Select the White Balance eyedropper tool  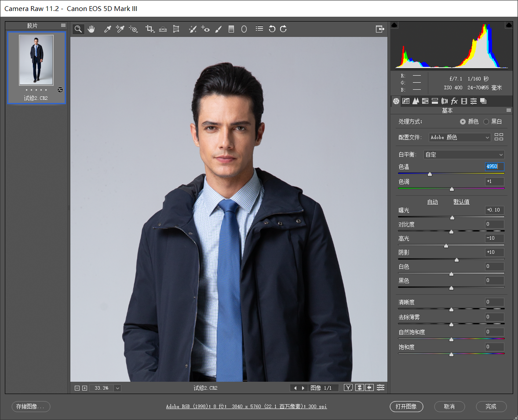tap(107, 29)
